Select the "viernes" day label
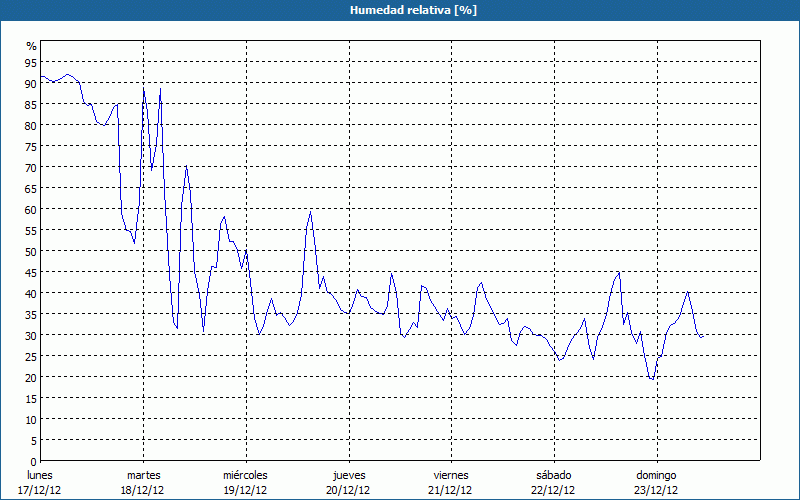The height and width of the screenshot is (500, 800). tap(451, 475)
